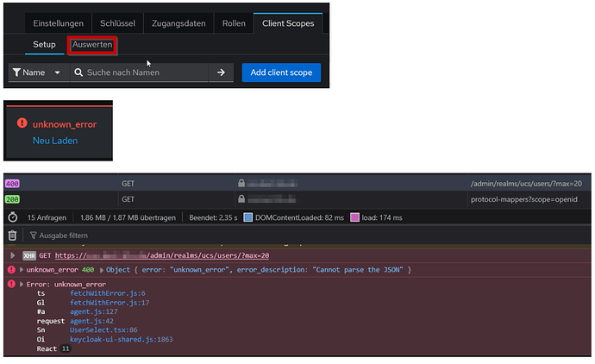The height and width of the screenshot is (364, 595).
Task: Expand the unknown_error 400 console entry
Action: click(x=22, y=270)
